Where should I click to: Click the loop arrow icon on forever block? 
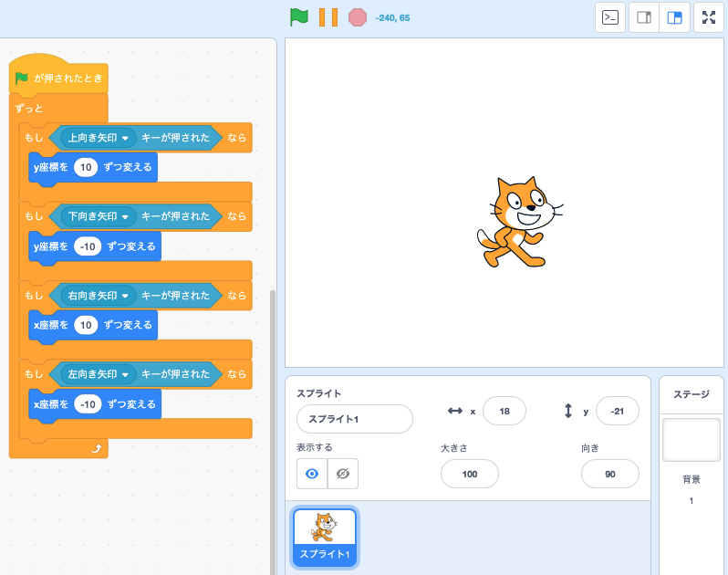click(x=96, y=448)
